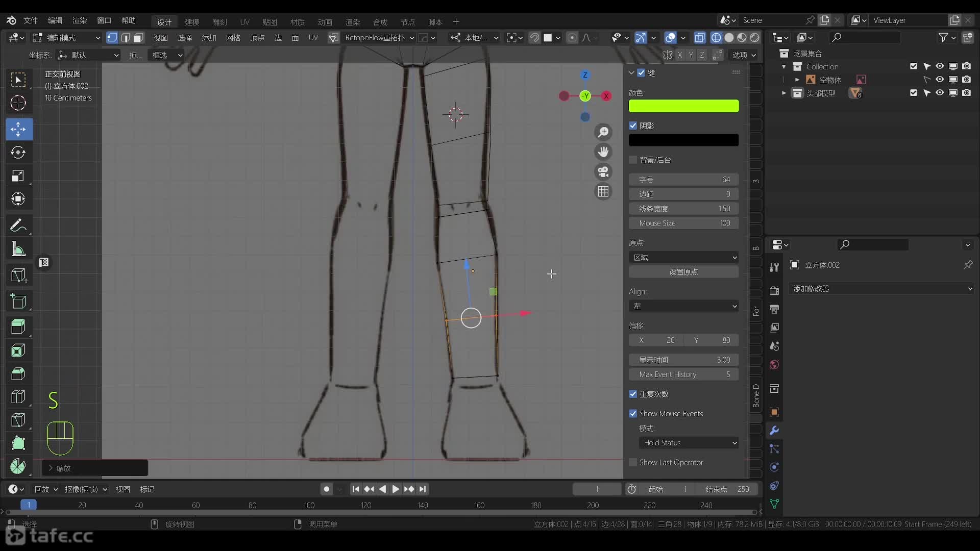Toggle camera view gizmo
980x551 pixels.
pos(603,172)
